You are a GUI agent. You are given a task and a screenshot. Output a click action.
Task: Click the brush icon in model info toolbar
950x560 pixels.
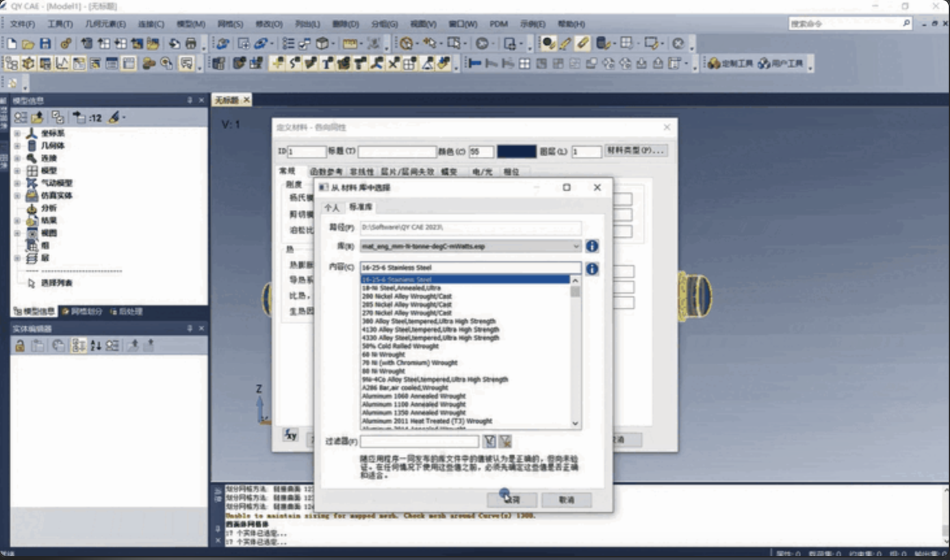click(114, 118)
